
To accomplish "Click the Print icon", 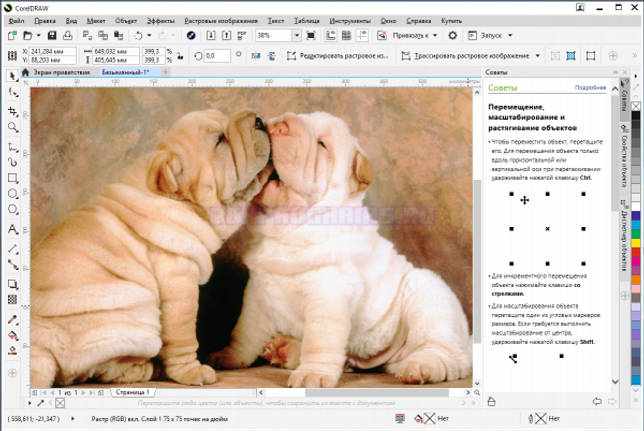I will [67, 35].
